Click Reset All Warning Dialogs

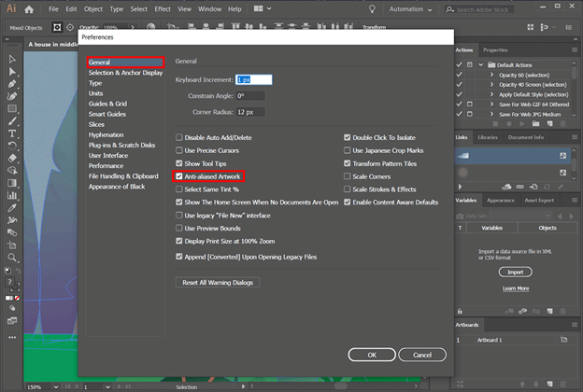pyautogui.click(x=218, y=282)
